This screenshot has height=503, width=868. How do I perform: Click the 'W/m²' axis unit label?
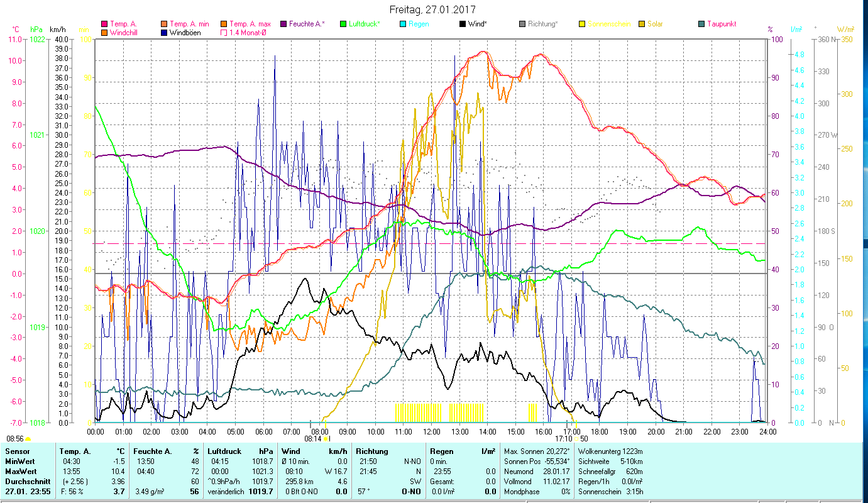(846, 30)
